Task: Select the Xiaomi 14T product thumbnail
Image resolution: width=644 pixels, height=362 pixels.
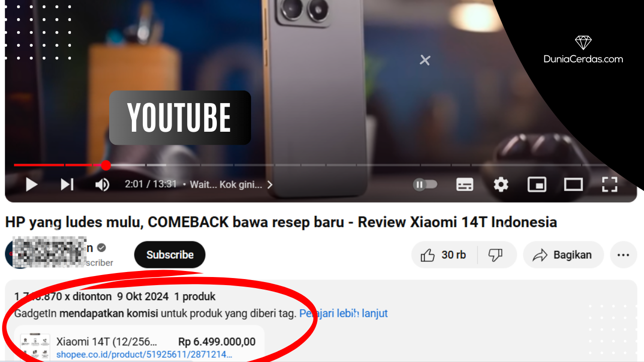Action: pyautogui.click(x=35, y=347)
